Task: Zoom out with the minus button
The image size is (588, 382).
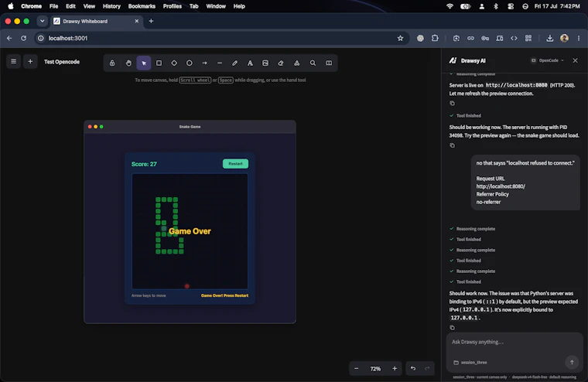Action: [356, 369]
